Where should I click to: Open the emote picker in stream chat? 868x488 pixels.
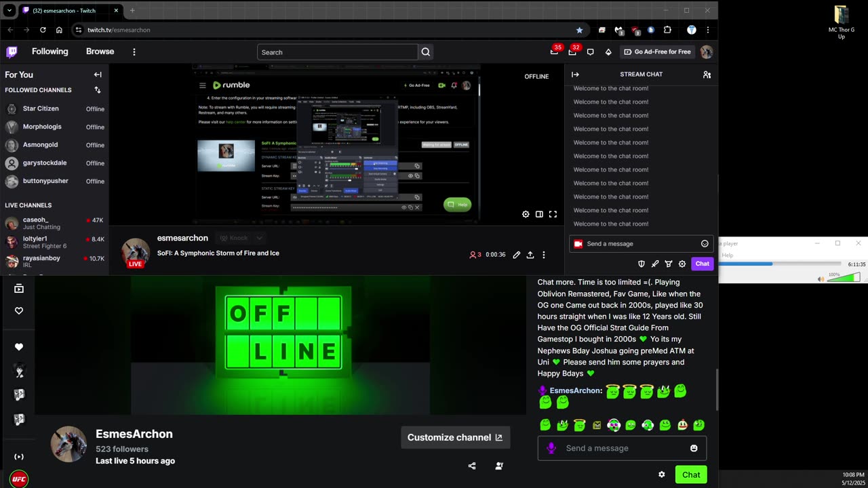tap(705, 244)
